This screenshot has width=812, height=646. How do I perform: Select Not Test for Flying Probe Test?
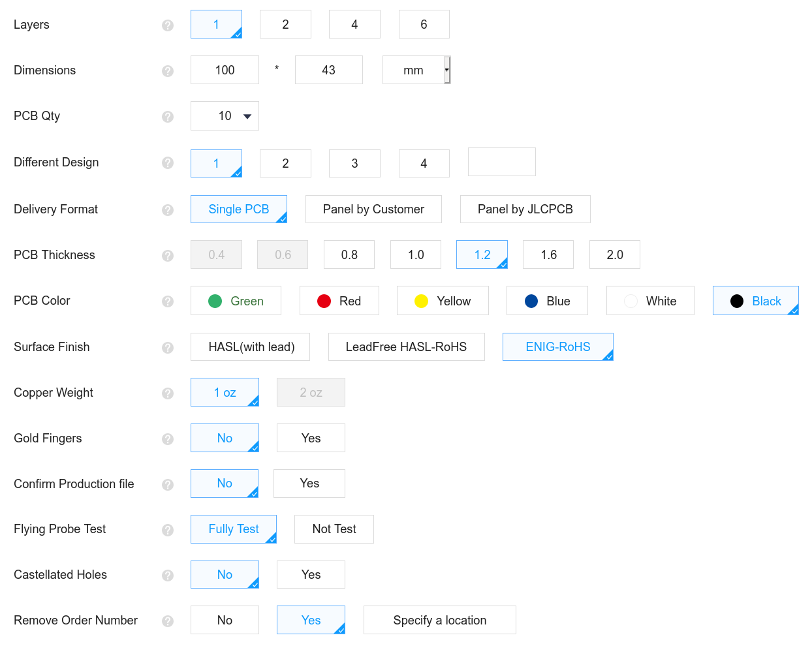[x=334, y=529]
